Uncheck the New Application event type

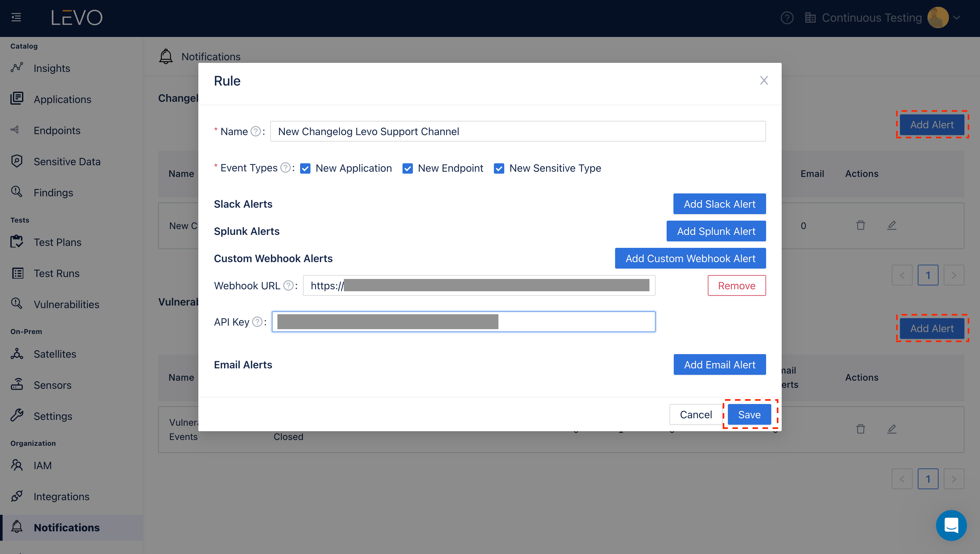coord(305,168)
